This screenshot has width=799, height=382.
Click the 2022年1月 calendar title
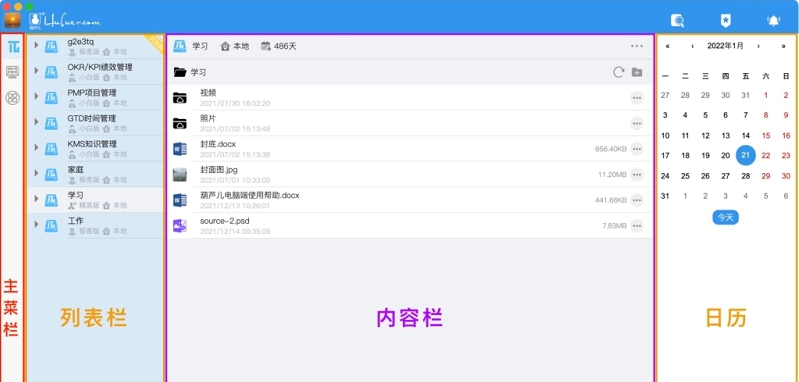point(725,46)
